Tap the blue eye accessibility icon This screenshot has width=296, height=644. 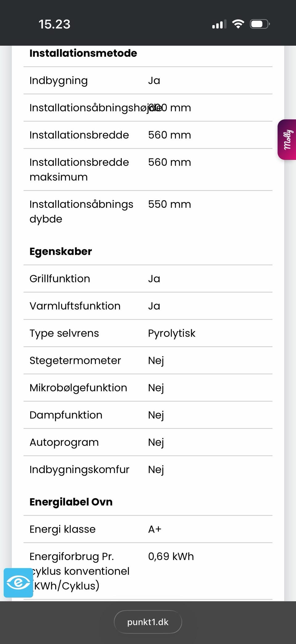point(18,583)
